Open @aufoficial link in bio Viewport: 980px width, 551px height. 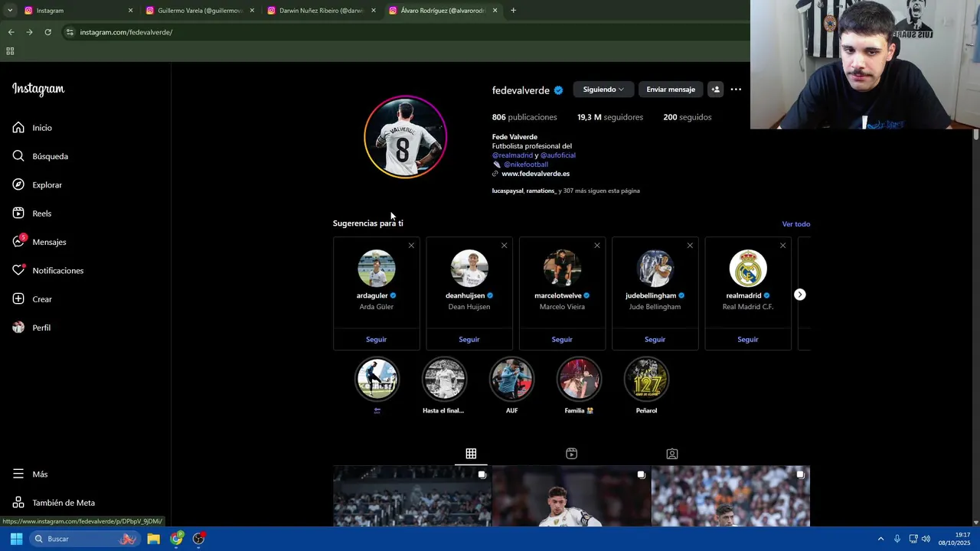558,155
